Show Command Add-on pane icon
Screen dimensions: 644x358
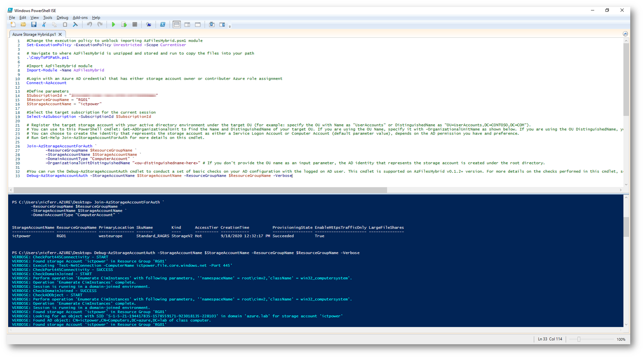(x=222, y=25)
